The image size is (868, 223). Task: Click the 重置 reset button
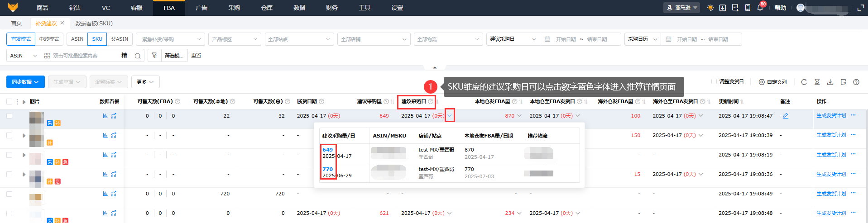[196, 55]
